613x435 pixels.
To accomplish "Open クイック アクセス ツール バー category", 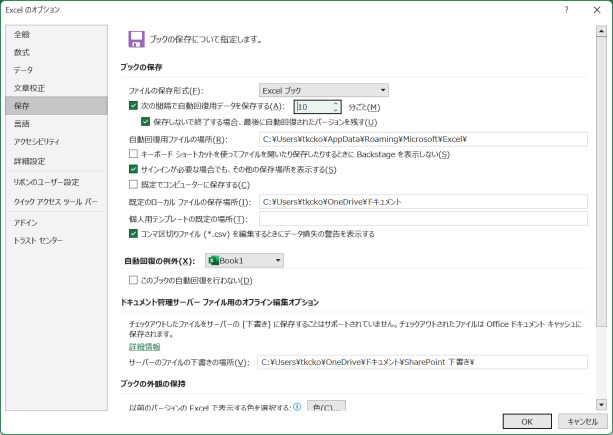I will click(56, 201).
